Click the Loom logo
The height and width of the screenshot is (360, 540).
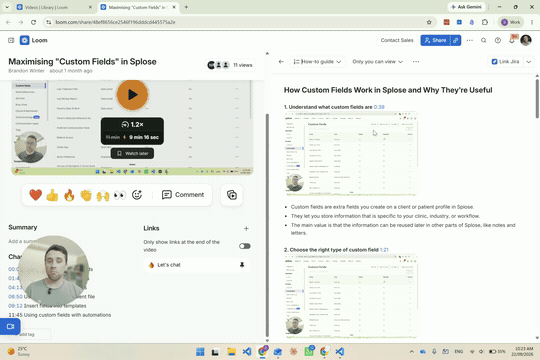click(x=34, y=40)
